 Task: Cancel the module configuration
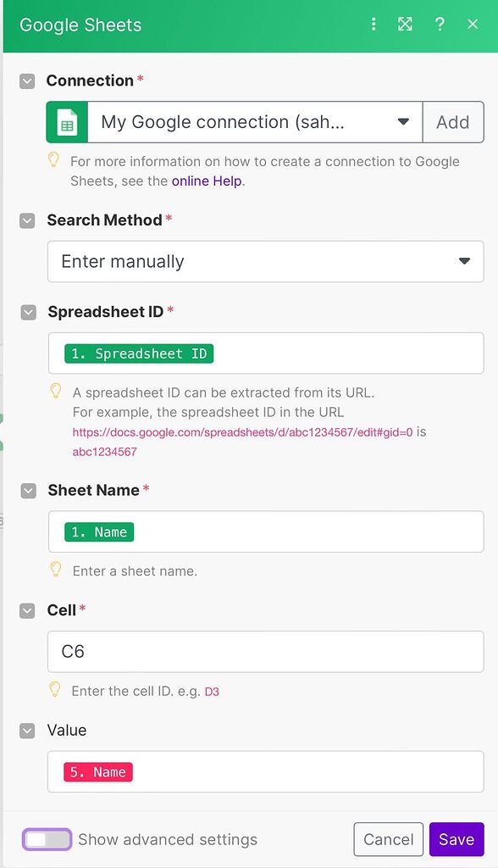pos(388,839)
